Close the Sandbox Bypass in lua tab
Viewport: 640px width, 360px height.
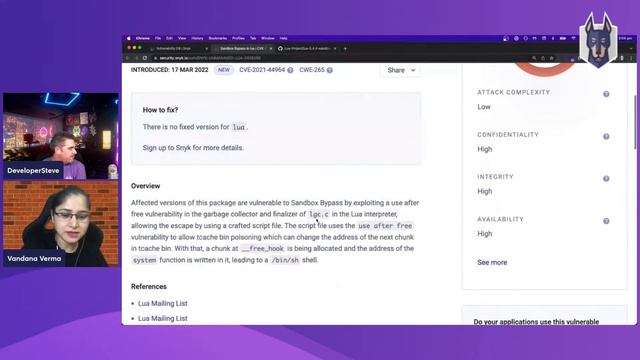click(271, 49)
